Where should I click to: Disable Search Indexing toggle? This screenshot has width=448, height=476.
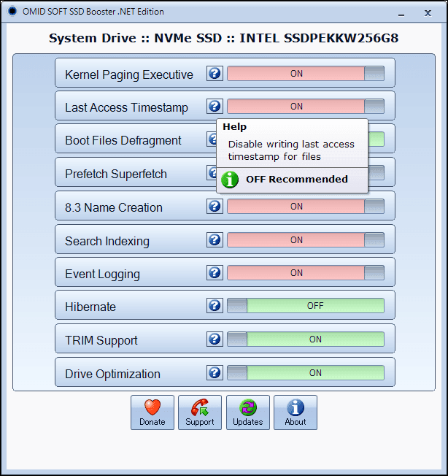tap(306, 239)
